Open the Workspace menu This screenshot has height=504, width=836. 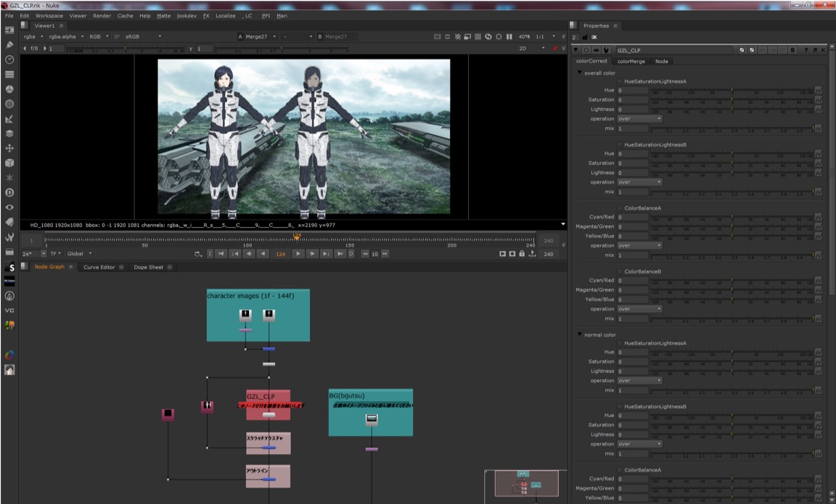[x=49, y=15]
